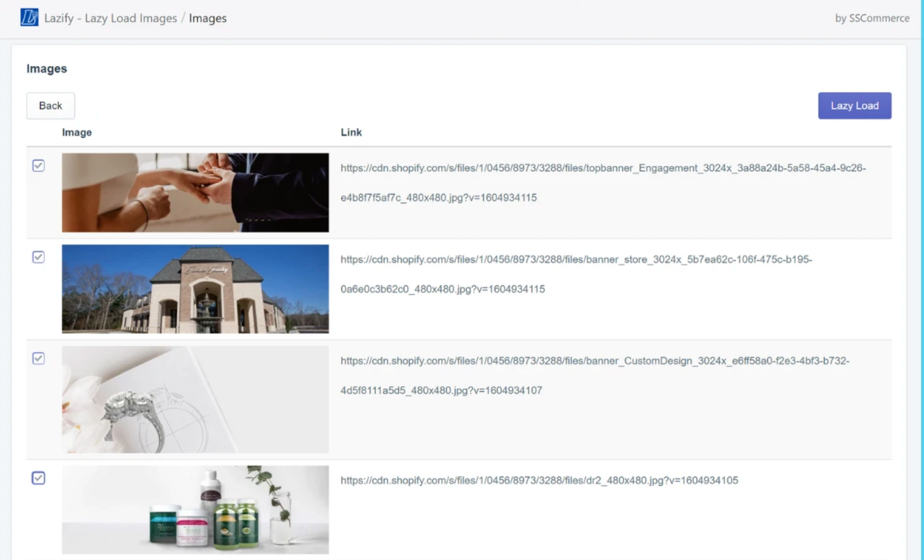Click the ring sketch thumbnail
The width and height of the screenshot is (924, 560).
[195, 399]
